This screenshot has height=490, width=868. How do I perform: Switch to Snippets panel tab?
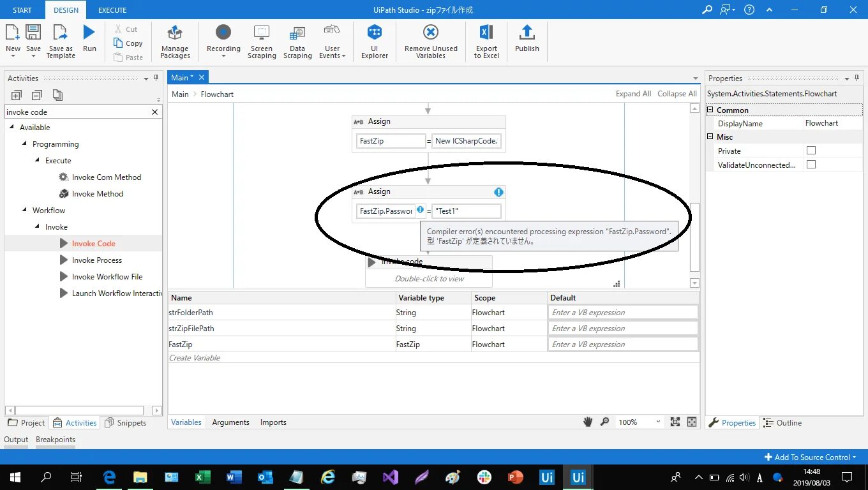click(x=126, y=423)
